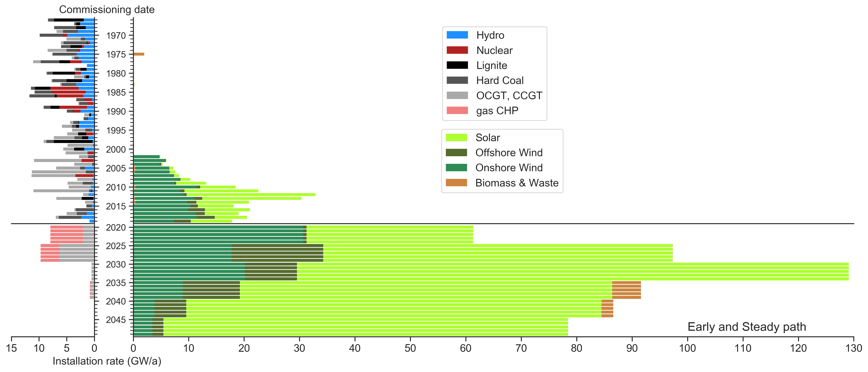Click the Onshore Wind legend swatch
The height and width of the screenshot is (372, 868).
(456, 168)
